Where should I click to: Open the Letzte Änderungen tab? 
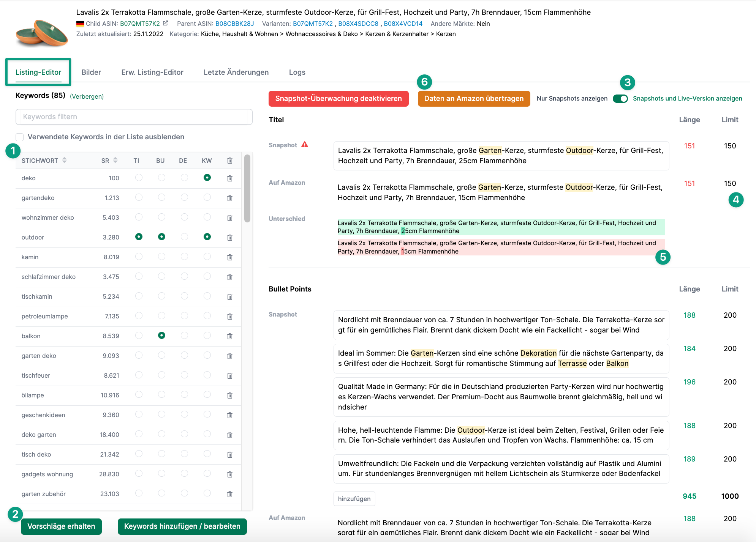click(x=236, y=72)
